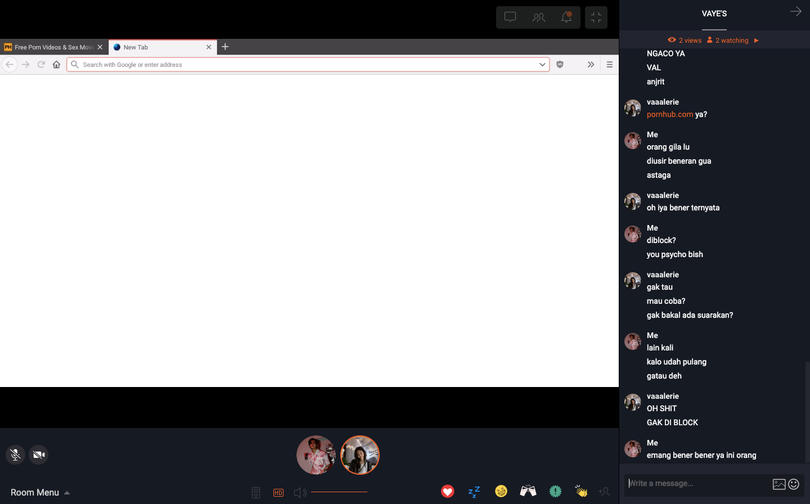Click the 'oh iya bener ternyata' message
Image resolution: width=810 pixels, height=504 pixels.
pyautogui.click(x=682, y=208)
